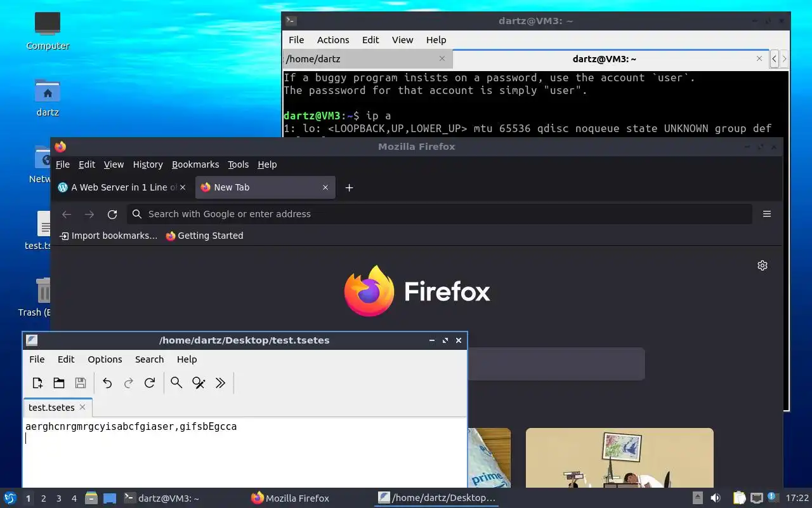
Task: Open FeatherPad's File menu
Action: (x=37, y=359)
